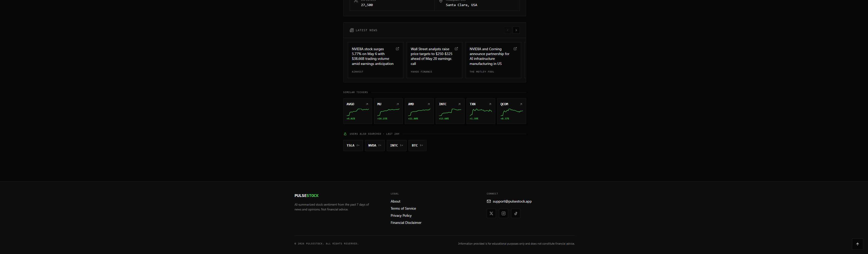Open external link icon on Motley Fool card
The height and width of the screenshot is (254, 868).
tap(515, 49)
